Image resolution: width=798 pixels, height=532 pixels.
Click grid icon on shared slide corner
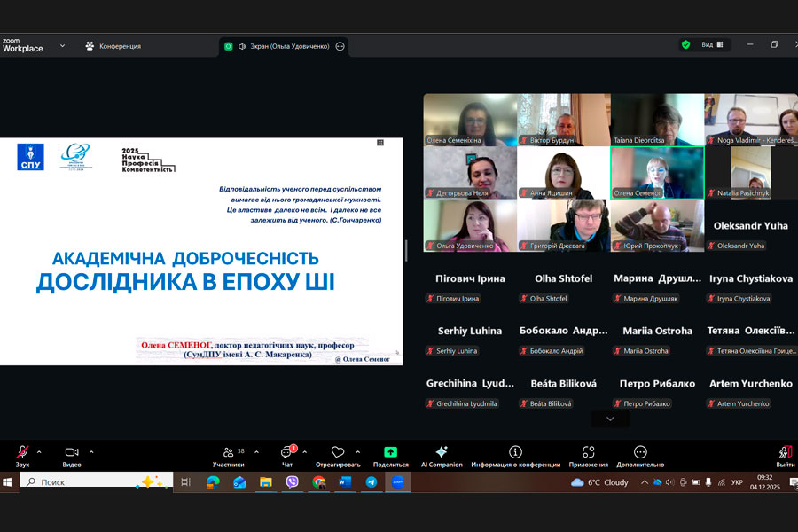click(x=380, y=143)
